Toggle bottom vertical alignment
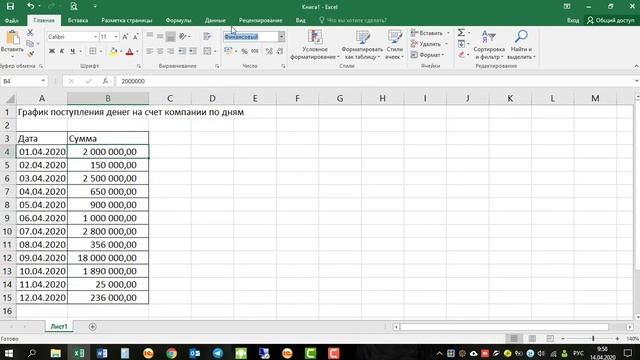 pyautogui.click(x=171, y=36)
